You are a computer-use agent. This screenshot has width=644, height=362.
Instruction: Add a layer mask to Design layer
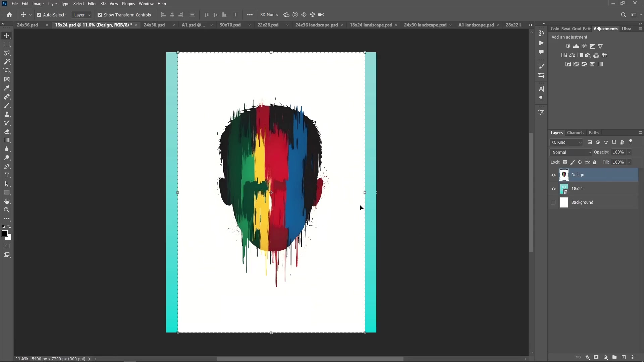[x=597, y=358]
